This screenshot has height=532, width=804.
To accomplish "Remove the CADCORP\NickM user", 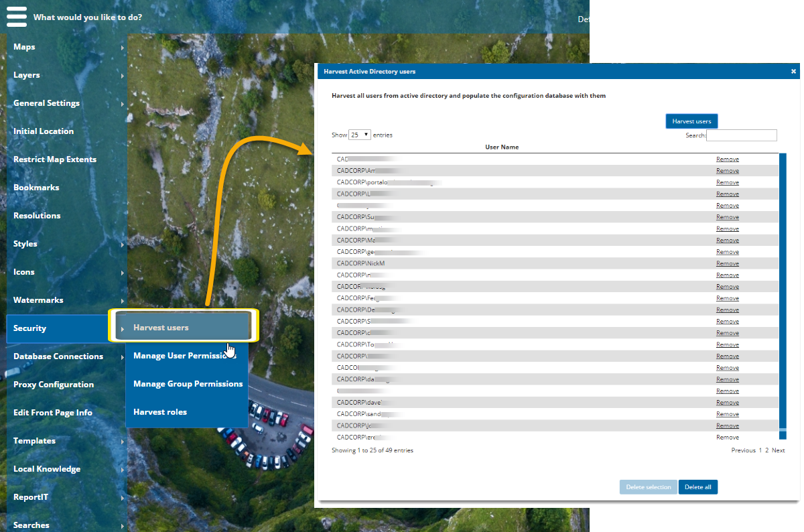I will pos(727,263).
